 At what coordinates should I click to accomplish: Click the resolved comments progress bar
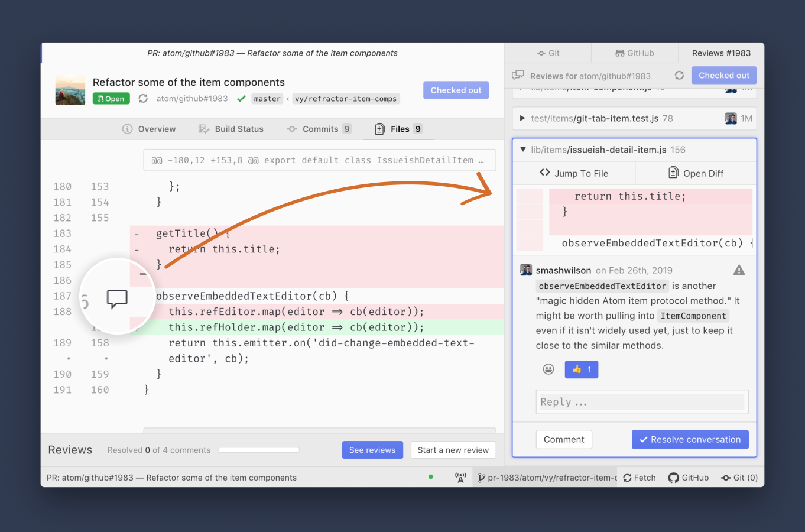258,450
